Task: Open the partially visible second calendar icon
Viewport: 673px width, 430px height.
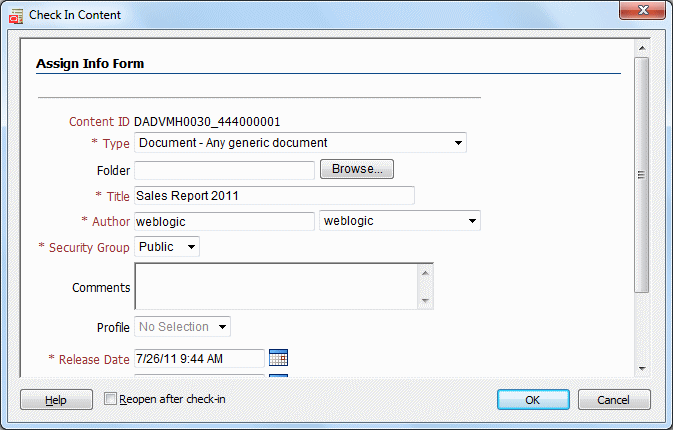Action: point(278,376)
